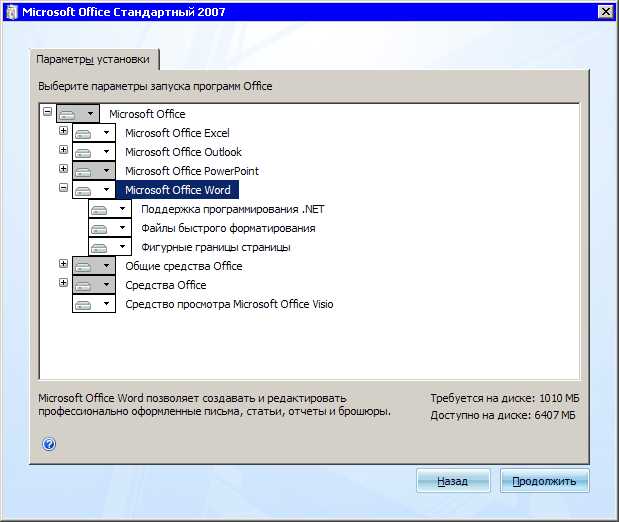
Task: Select Поддержка программирования .NET item
Action: click(x=233, y=209)
